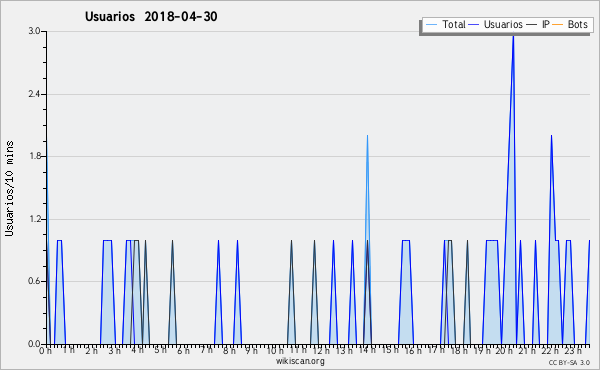600x370 pixels.
Task: Click the orange Bots legend line
Action: pyautogui.click(x=558, y=25)
